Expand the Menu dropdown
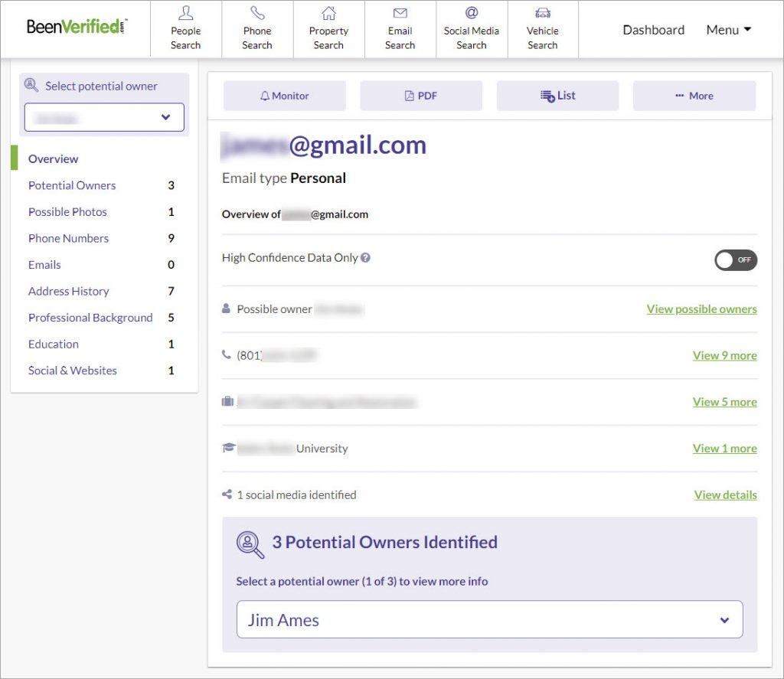This screenshot has height=679, width=784. pos(729,30)
